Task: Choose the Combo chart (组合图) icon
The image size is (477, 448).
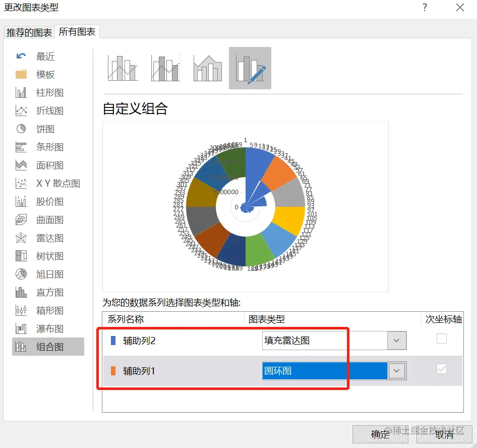Action: pos(21,347)
